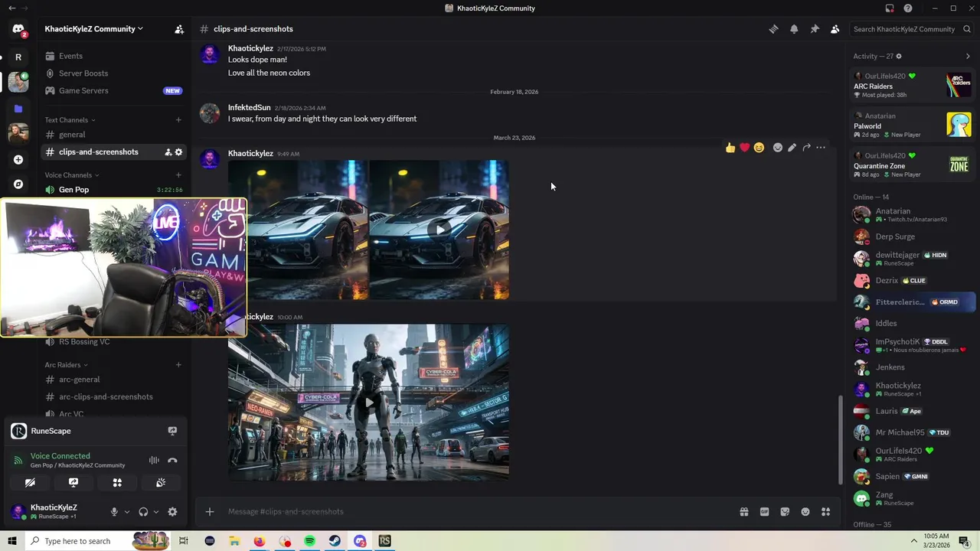React with laughing face emoji
This screenshot has width=980, height=551.
759,148
